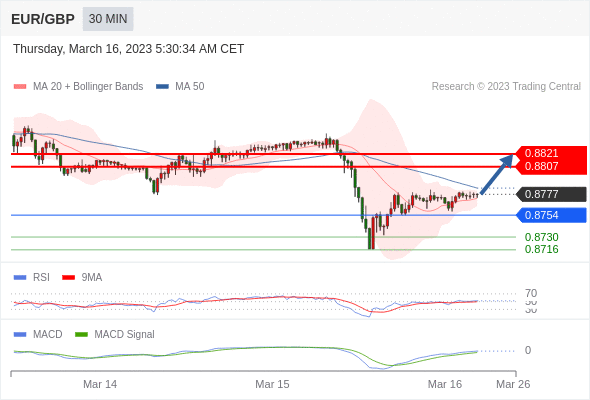
Task: Click the 0.8777 current price tag
Action: [x=551, y=194]
